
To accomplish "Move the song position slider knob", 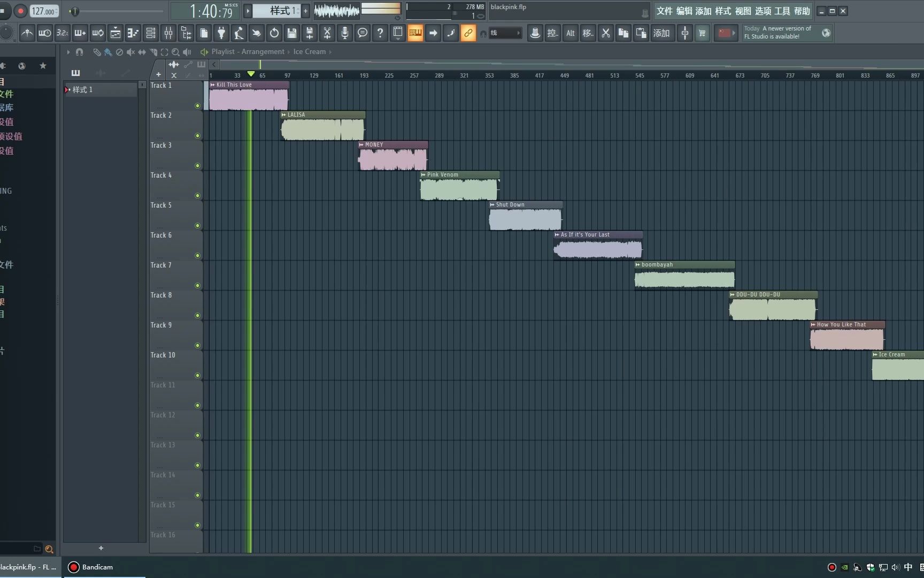I will click(74, 11).
